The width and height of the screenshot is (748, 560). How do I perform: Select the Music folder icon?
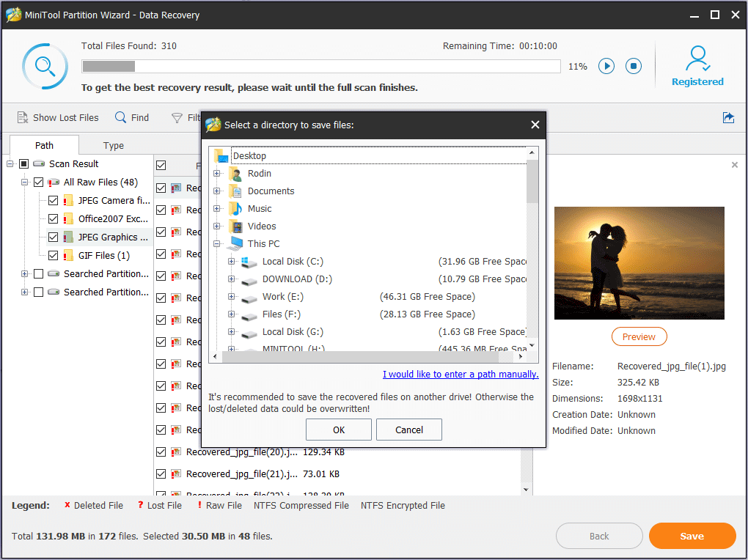(x=235, y=209)
